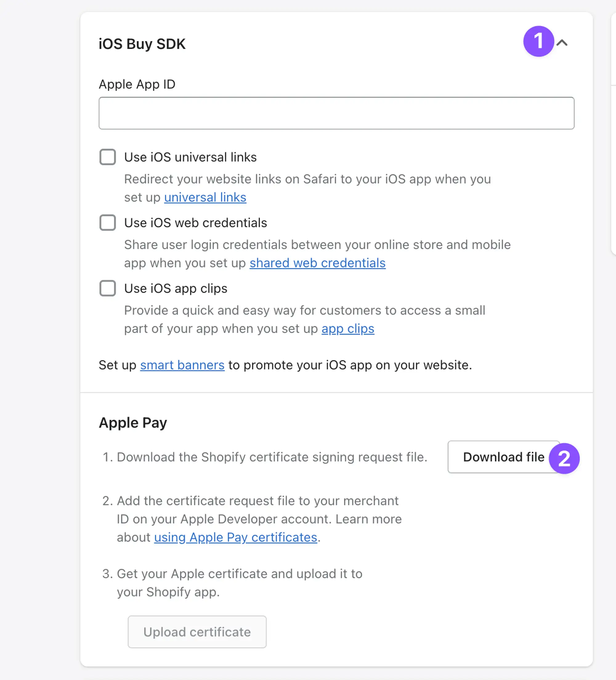Image resolution: width=616 pixels, height=680 pixels.
Task: Click the Apple App ID label
Action: [x=137, y=84]
